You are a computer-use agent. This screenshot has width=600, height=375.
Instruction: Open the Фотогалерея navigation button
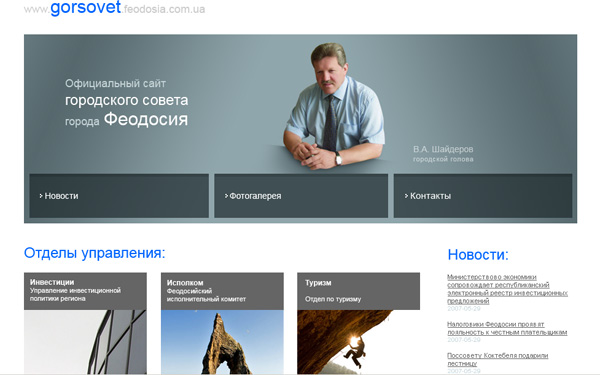301,196
